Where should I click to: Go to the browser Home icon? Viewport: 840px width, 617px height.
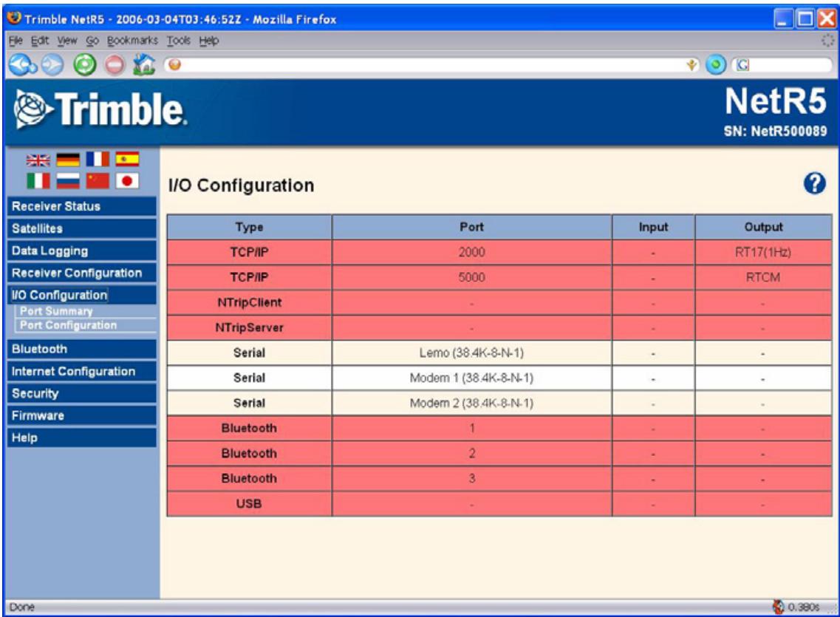click(143, 65)
